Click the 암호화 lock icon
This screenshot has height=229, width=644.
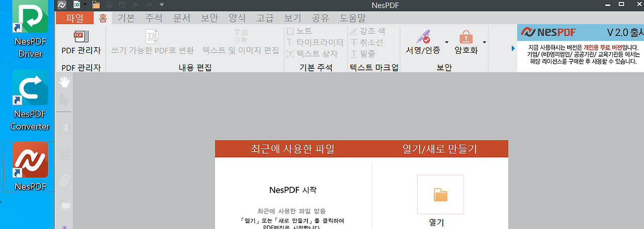point(466,37)
